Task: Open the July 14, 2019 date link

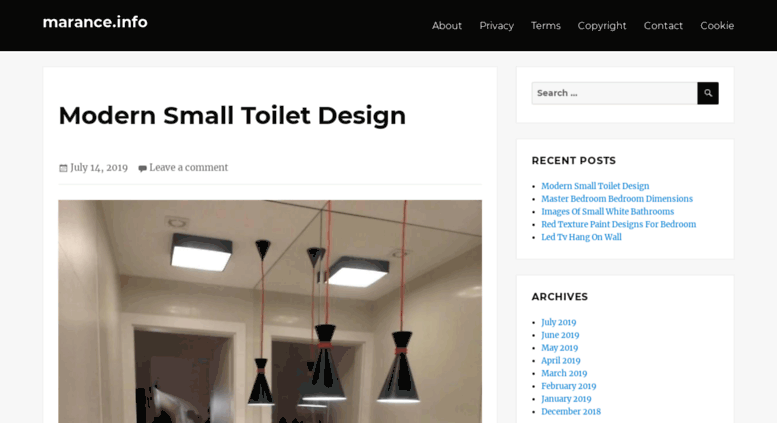Action: tap(99, 167)
